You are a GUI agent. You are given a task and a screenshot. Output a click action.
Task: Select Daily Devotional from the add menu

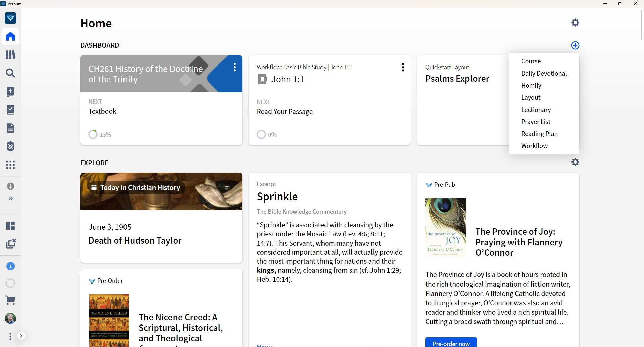(544, 73)
